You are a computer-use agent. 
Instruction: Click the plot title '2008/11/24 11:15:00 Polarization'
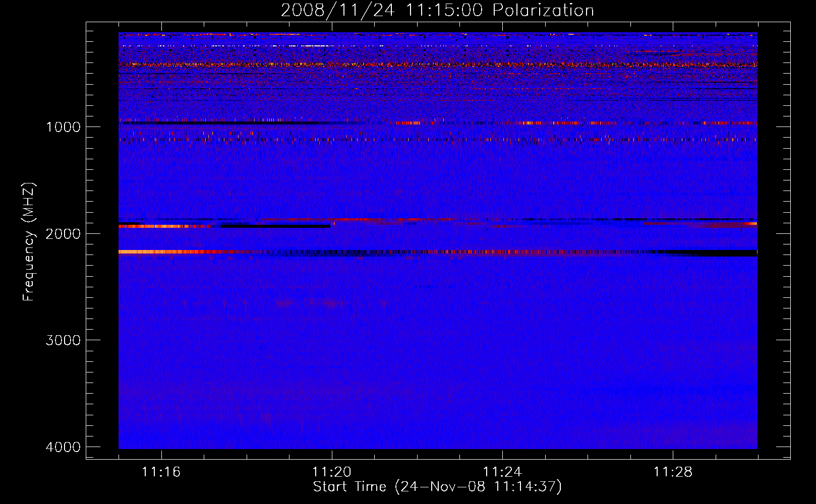[x=437, y=11]
